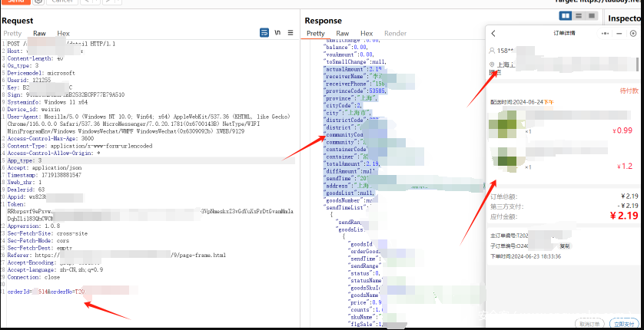Select top-bottom stacked layout icon
The height and width of the screenshot is (330, 644).
click(x=578, y=16)
